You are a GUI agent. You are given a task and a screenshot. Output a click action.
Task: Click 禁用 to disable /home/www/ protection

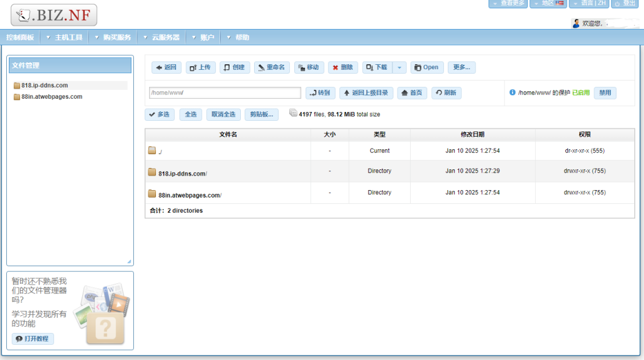605,93
